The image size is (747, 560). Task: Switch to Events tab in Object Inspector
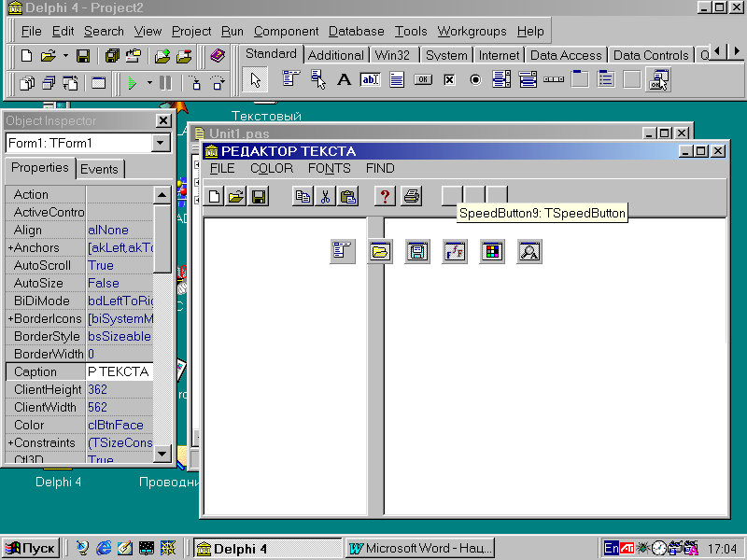99,169
